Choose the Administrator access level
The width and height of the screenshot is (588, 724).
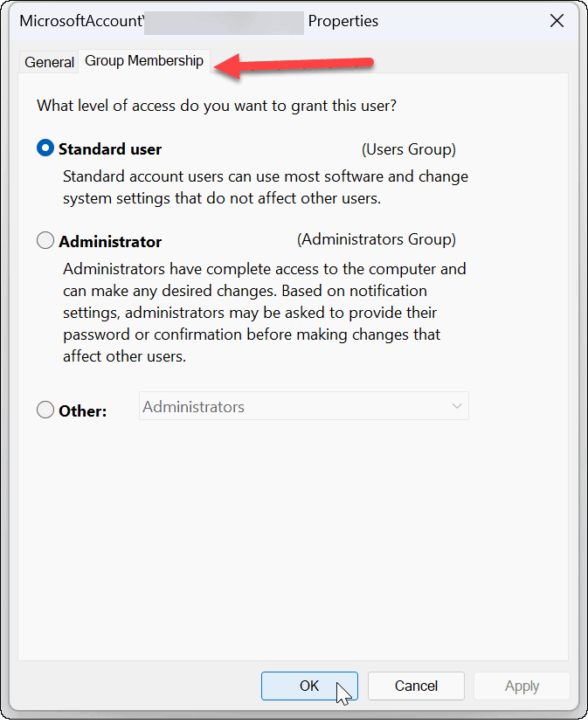[x=45, y=240]
